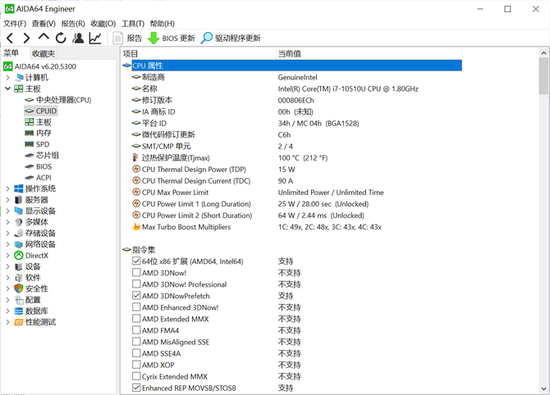Open the 帮助(H) menu
The width and height of the screenshot is (550, 395).
[162, 24]
